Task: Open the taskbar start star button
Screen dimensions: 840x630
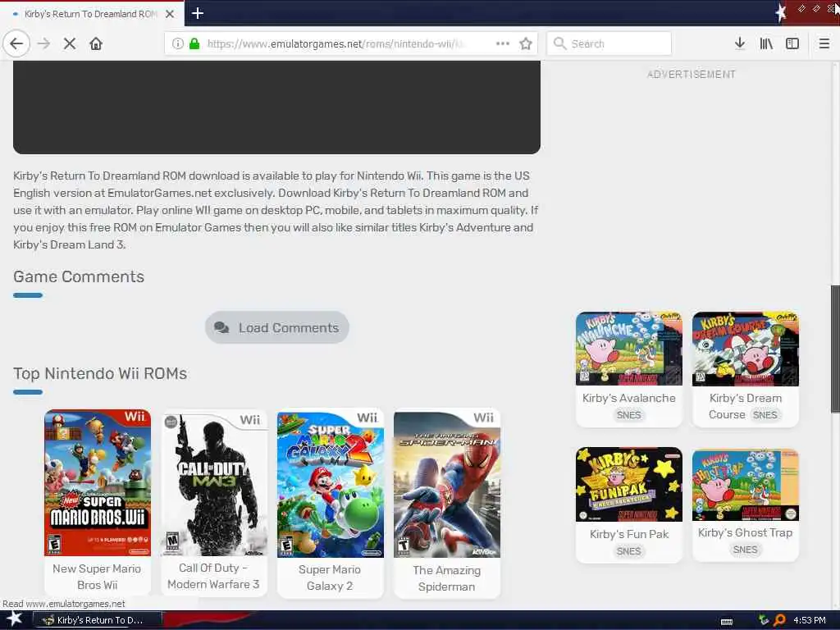Action: click(14, 619)
